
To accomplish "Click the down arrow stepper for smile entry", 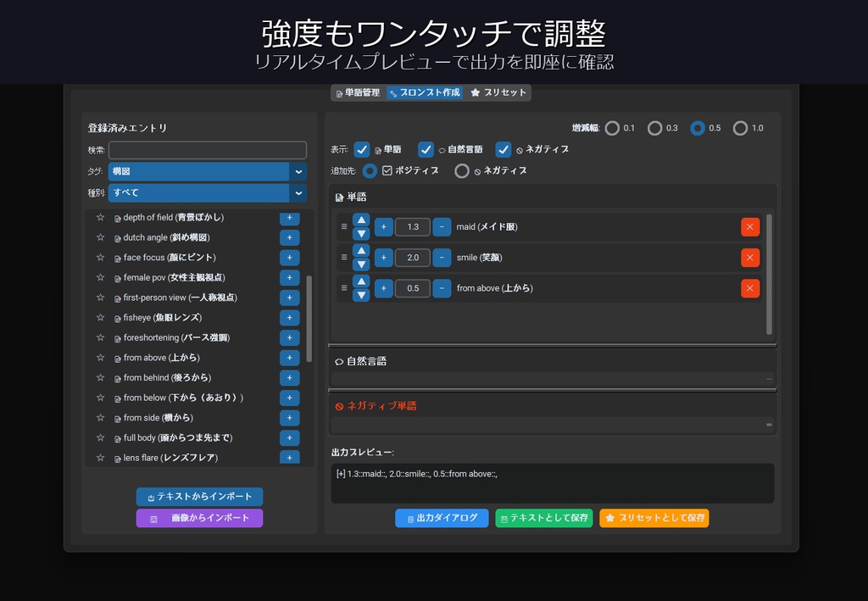I will click(x=361, y=264).
